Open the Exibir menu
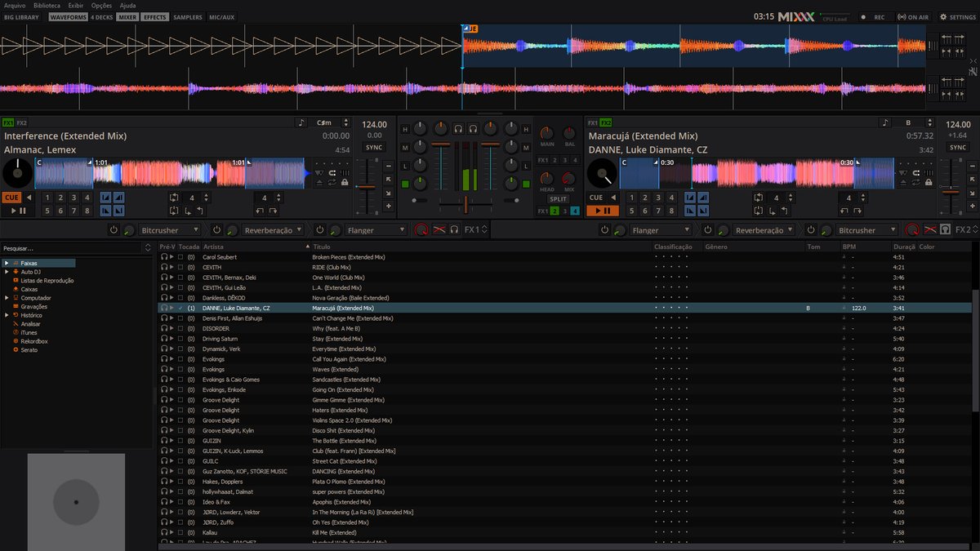 point(75,5)
